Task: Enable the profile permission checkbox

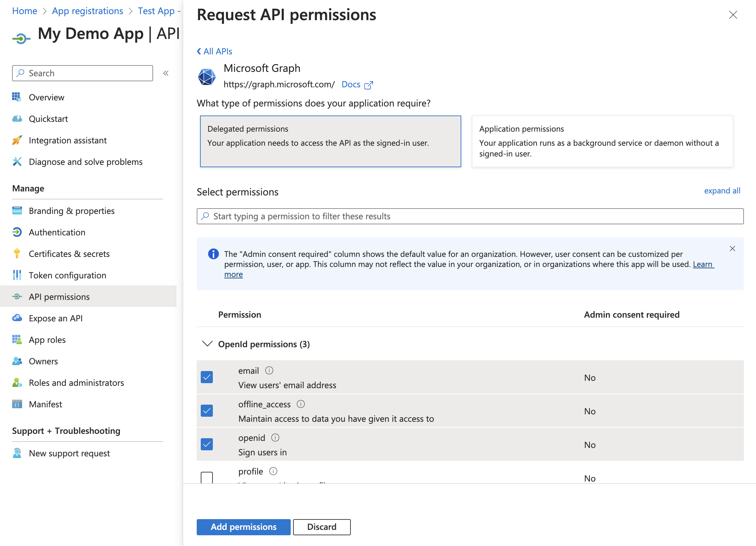Action: pos(207,477)
